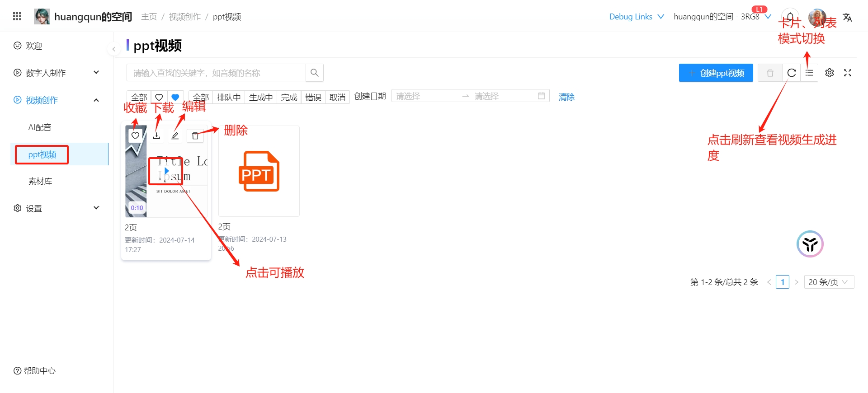Open the apps grid menu icon
Screen dimensions: 868x393
point(17,16)
